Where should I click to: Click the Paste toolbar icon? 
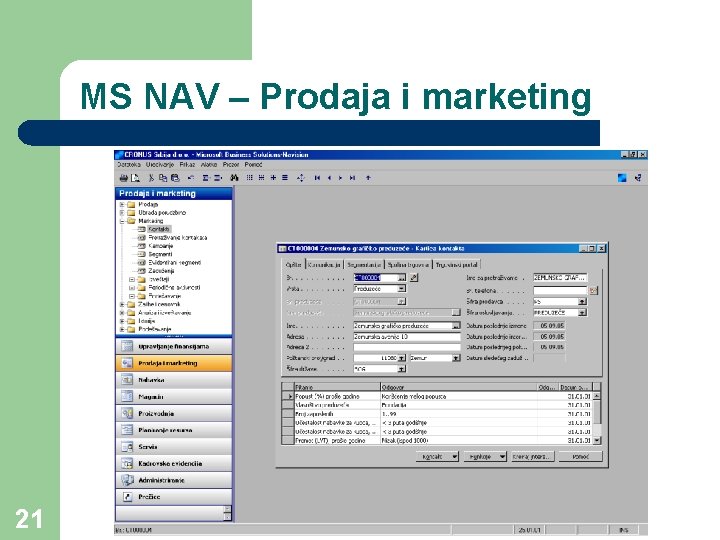click(x=175, y=178)
